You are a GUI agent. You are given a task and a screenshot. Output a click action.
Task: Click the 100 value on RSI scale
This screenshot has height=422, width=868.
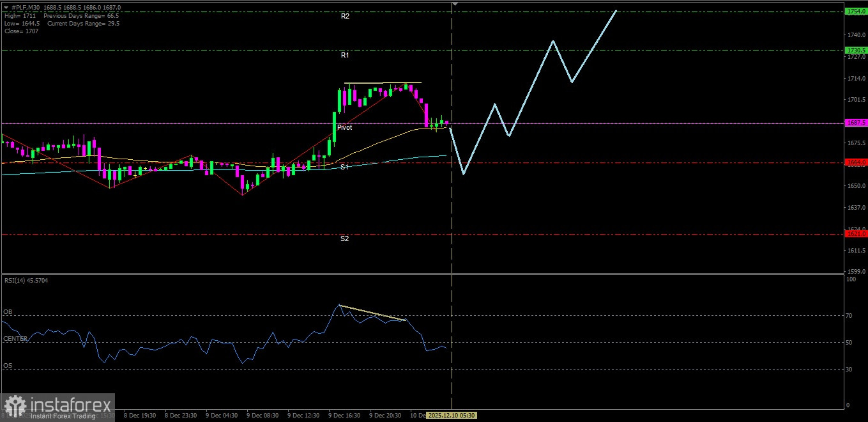(x=851, y=279)
